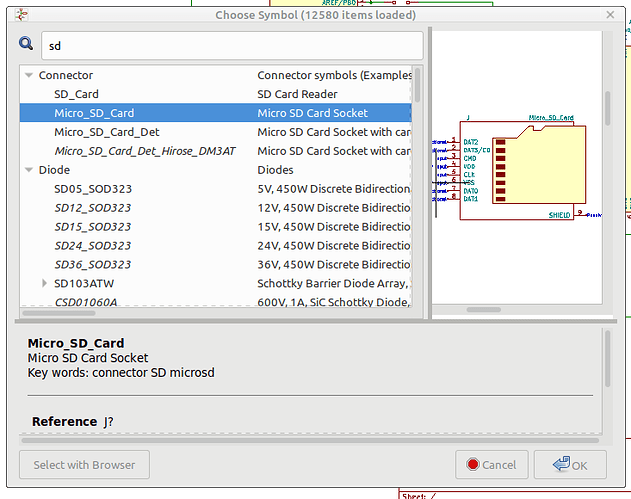Click the details panel horizontal scrollbar
Screen dimensions: 631x499
pos(310,441)
